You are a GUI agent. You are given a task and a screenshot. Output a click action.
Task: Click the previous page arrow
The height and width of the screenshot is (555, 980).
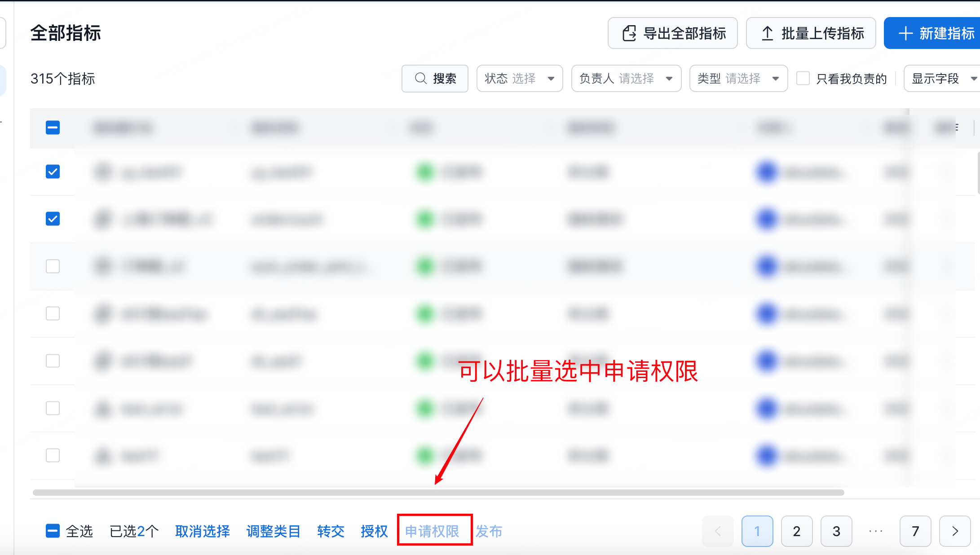[718, 531]
